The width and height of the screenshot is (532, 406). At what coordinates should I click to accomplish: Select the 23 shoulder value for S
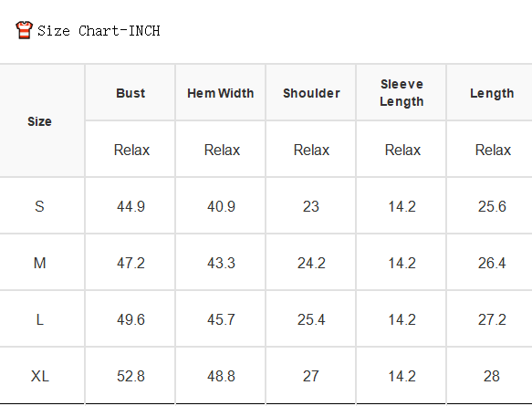(x=311, y=206)
